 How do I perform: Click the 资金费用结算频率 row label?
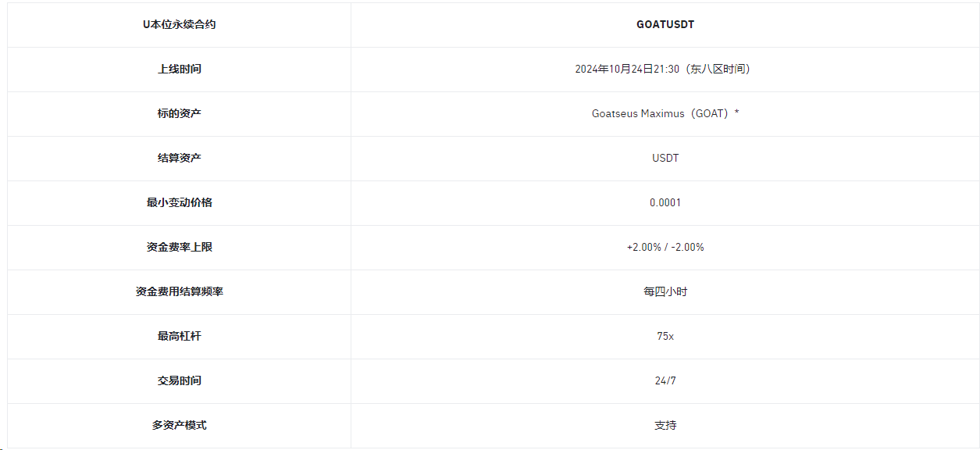click(x=179, y=291)
